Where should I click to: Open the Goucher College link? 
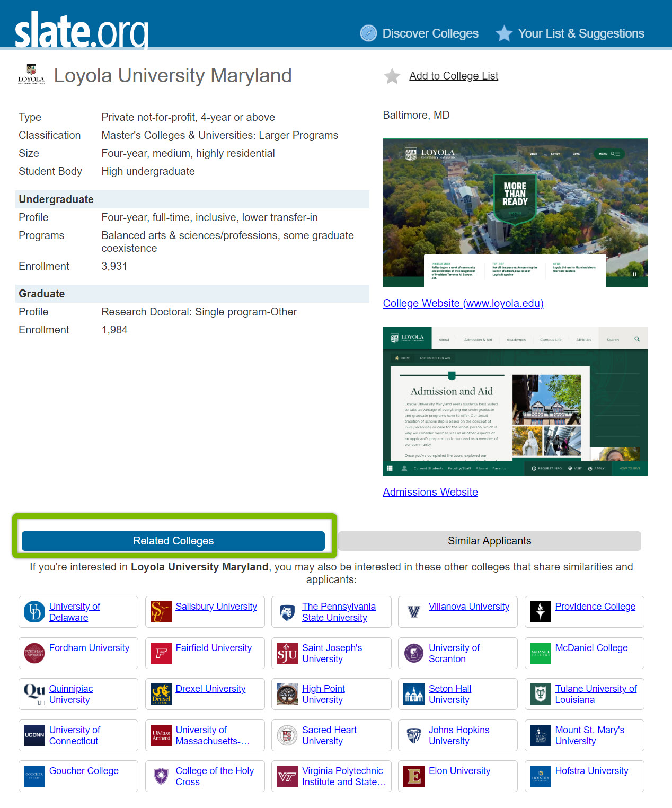(84, 771)
